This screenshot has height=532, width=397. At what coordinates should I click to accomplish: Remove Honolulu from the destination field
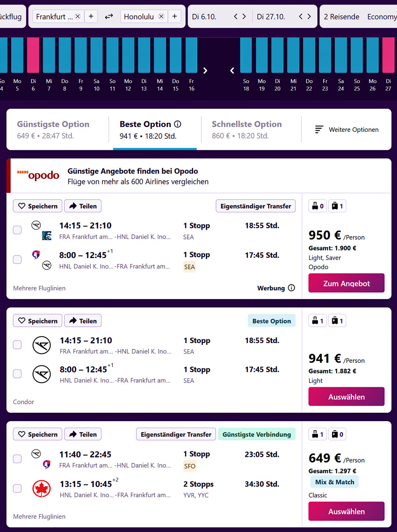[161, 17]
